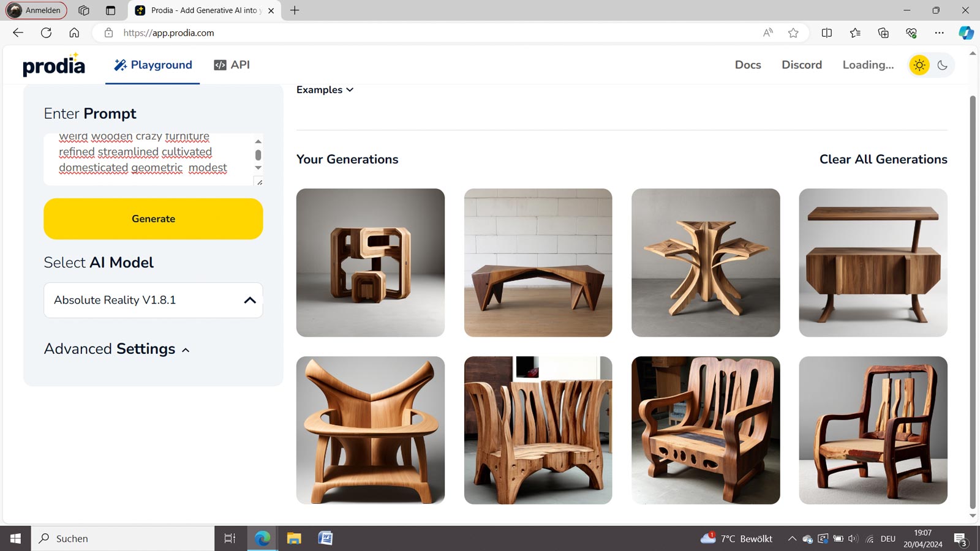This screenshot has height=551, width=980.
Task: Add page to favorites star icon
Action: point(793,33)
